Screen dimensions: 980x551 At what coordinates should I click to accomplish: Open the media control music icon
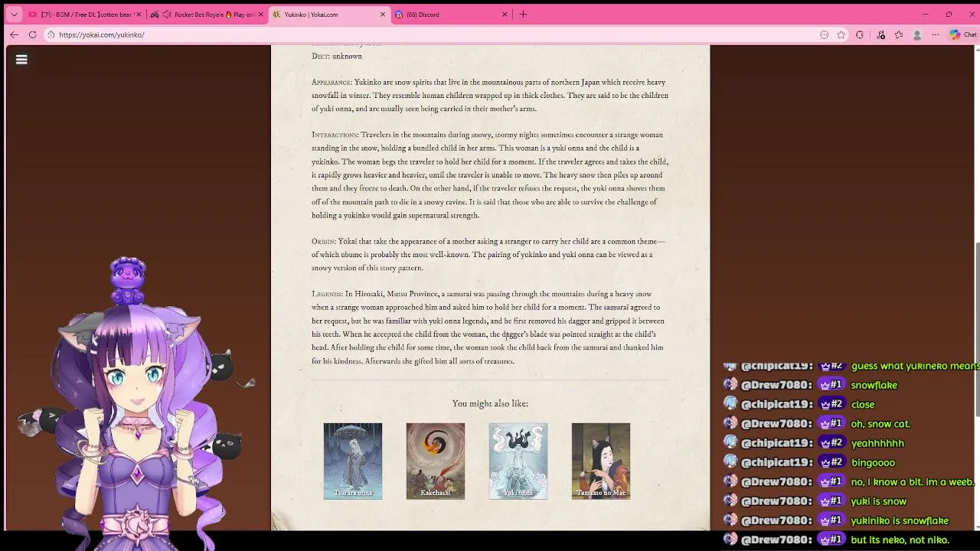880,34
